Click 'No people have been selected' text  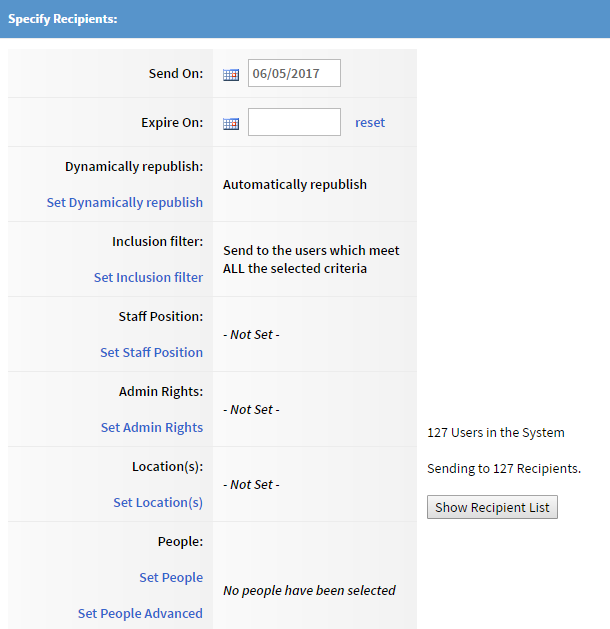tap(309, 590)
